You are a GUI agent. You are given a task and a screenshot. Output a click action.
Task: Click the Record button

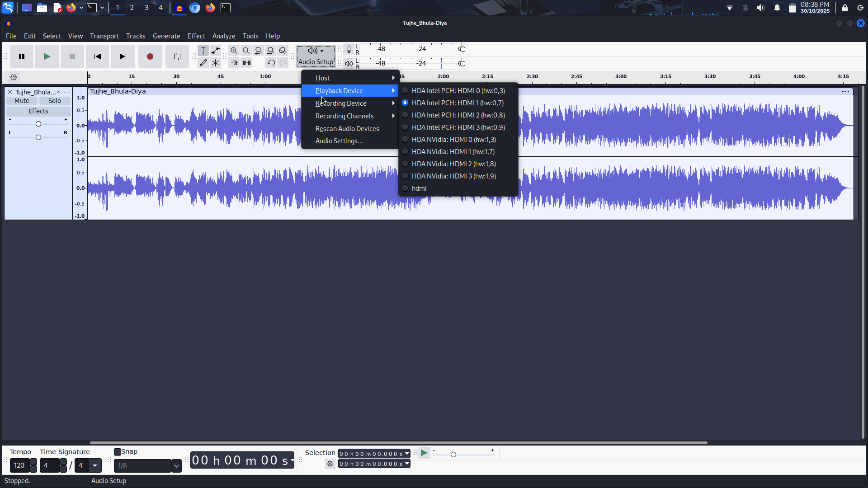pyautogui.click(x=150, y=56)
